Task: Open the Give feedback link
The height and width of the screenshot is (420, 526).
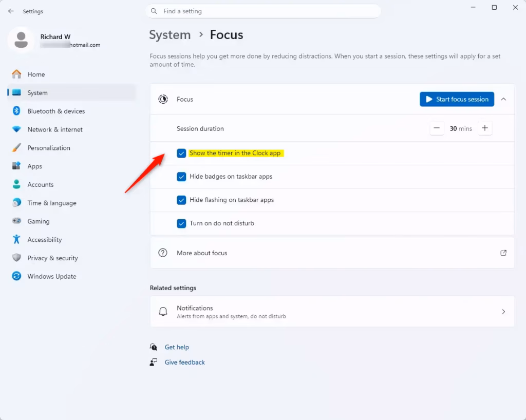Action: [x=184, y=362]
